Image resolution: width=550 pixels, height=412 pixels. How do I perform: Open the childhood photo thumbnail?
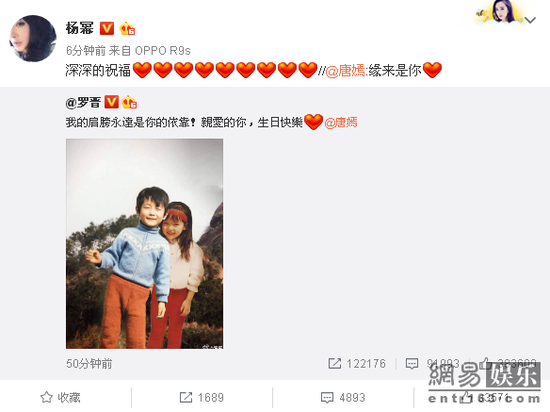[145, 244]
